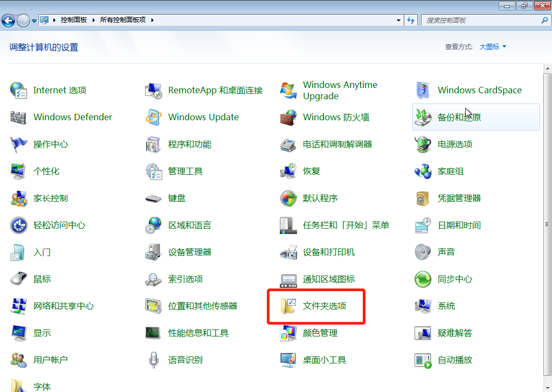Screen dimensions: 552x392
Task: Click the 电源选项 power options icon
Action: click(x=423, y=145)
